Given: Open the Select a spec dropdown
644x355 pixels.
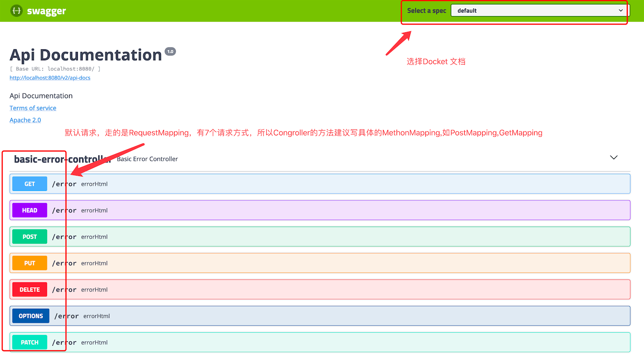Looking at the screenshot, I should point(540,10).
